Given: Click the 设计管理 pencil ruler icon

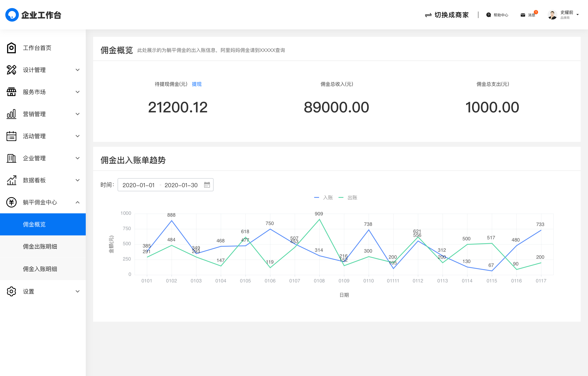Looking at the screenshot, I should coord(11,70).
